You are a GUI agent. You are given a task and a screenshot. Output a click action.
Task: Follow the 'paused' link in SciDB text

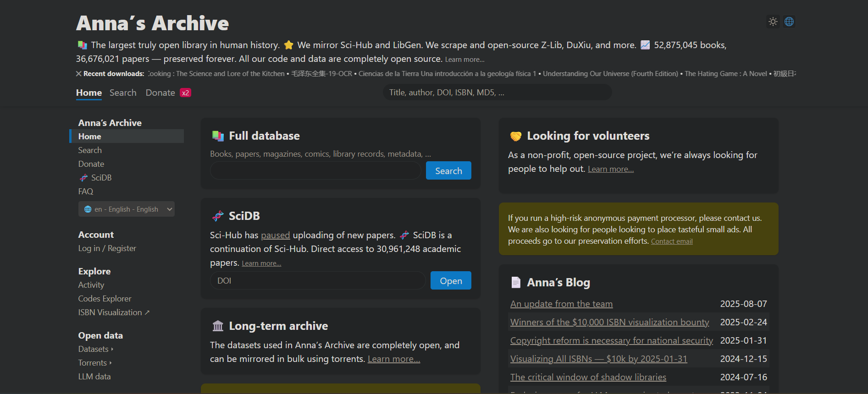276,235
